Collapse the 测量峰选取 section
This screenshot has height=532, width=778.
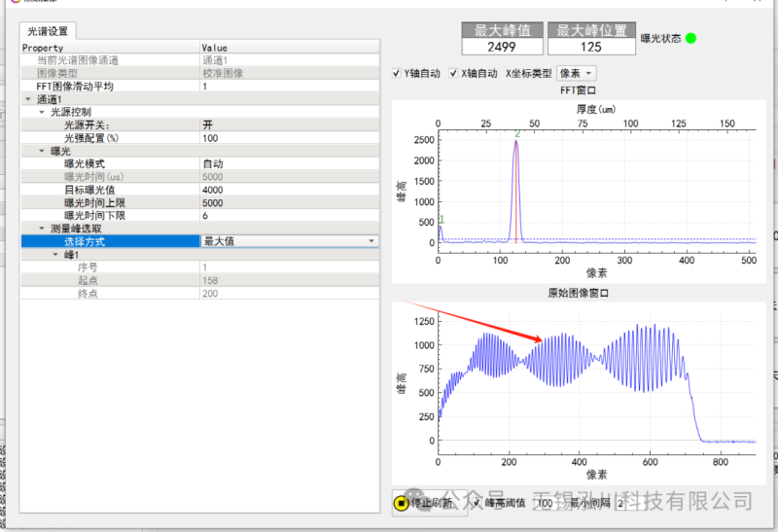point(42,229)
